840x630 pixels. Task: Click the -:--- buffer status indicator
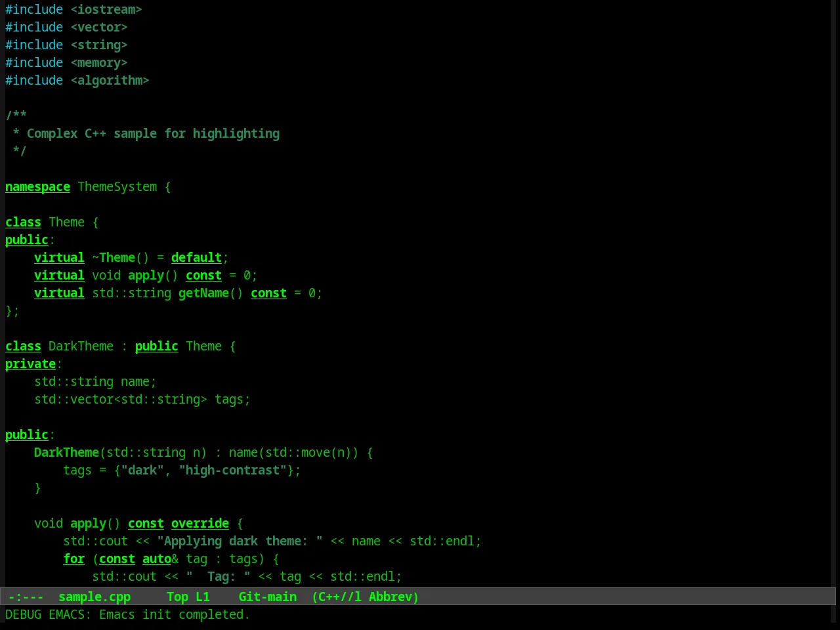(26, 597)
